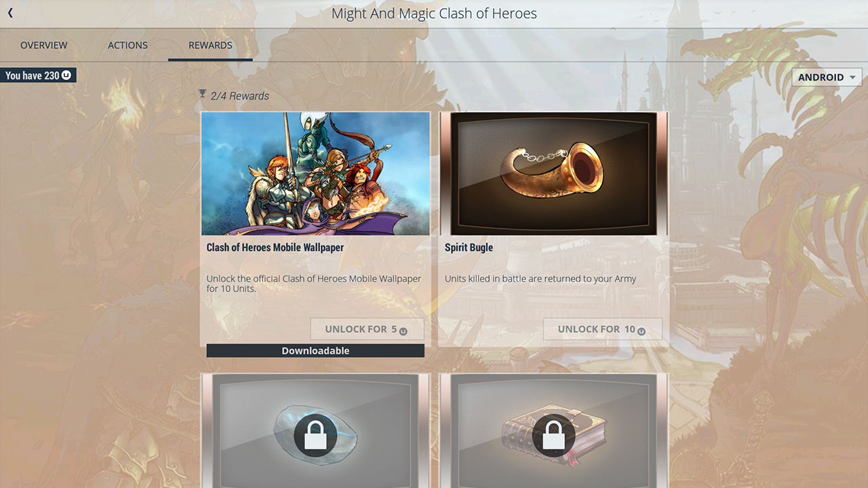Go back using the left chevron arrow

coord(10,13)
